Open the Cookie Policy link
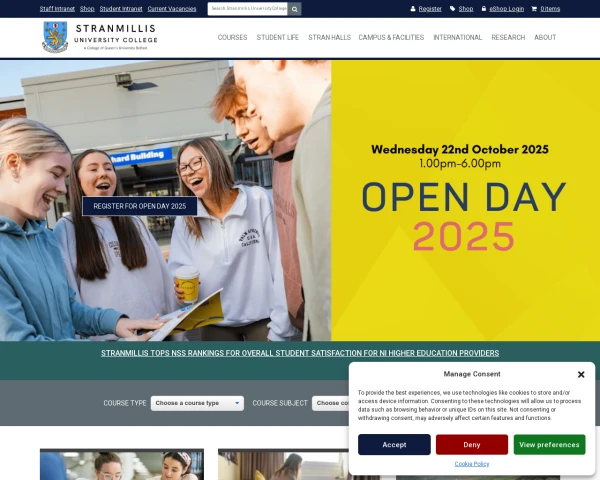Screen dimensions: 600x480 (x=472, y=464)
